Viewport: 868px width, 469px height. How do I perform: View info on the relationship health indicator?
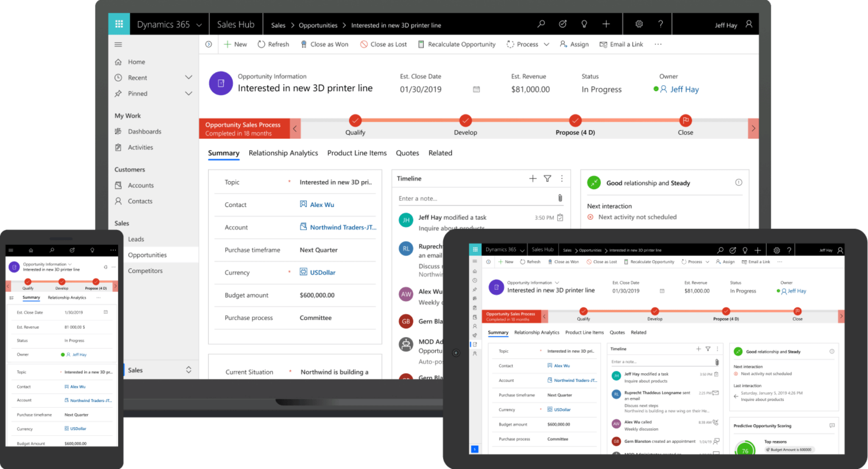click(x=739, y=182)
